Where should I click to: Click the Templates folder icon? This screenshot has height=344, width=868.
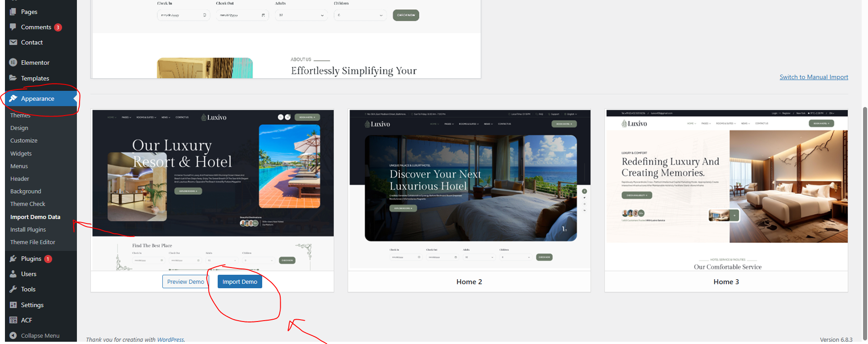13,78
